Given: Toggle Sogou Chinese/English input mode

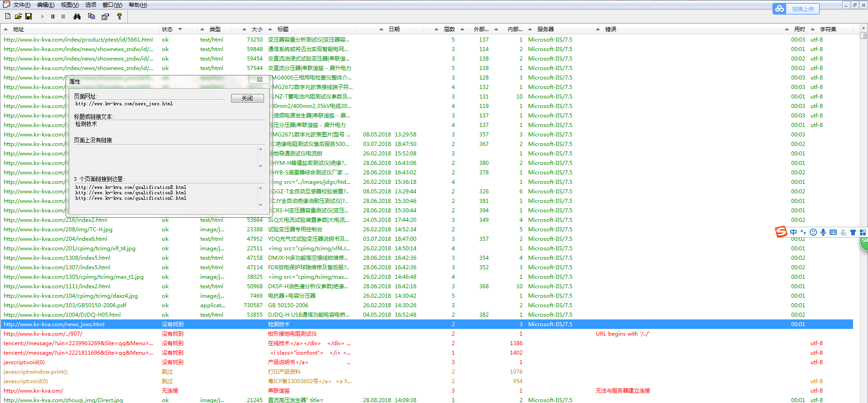Looking at the screenshot, I should [x=793, y=232].
